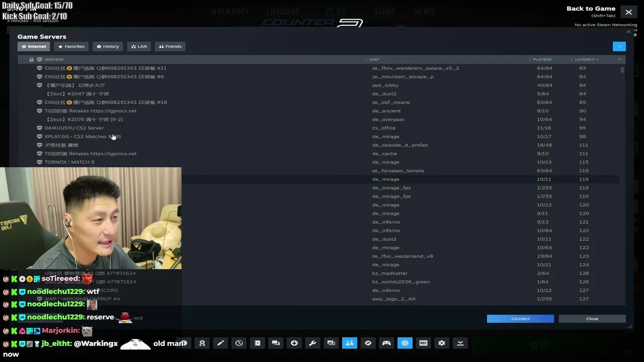Viewport: 644px width, 362px height.
Task: Open the History tab
Action: [108, 46]
